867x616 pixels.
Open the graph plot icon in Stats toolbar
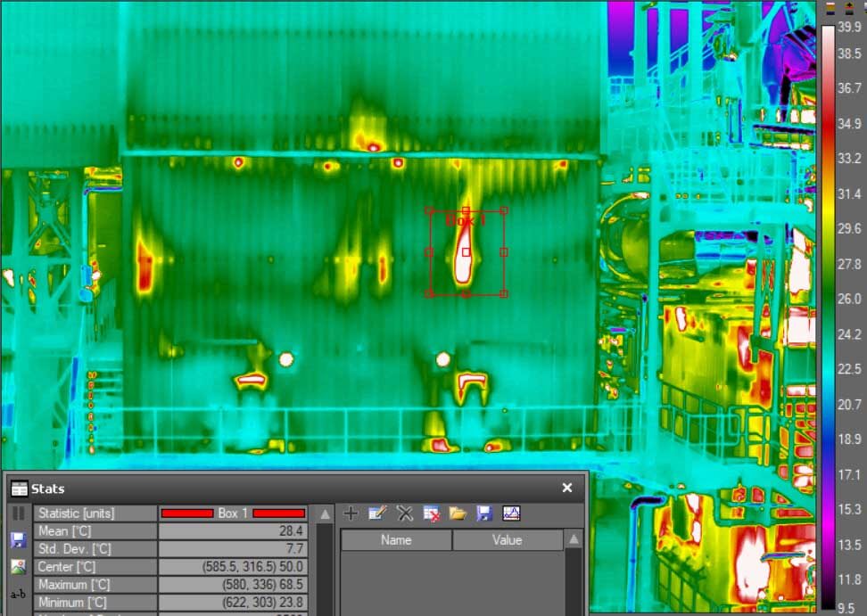point(511,513)
